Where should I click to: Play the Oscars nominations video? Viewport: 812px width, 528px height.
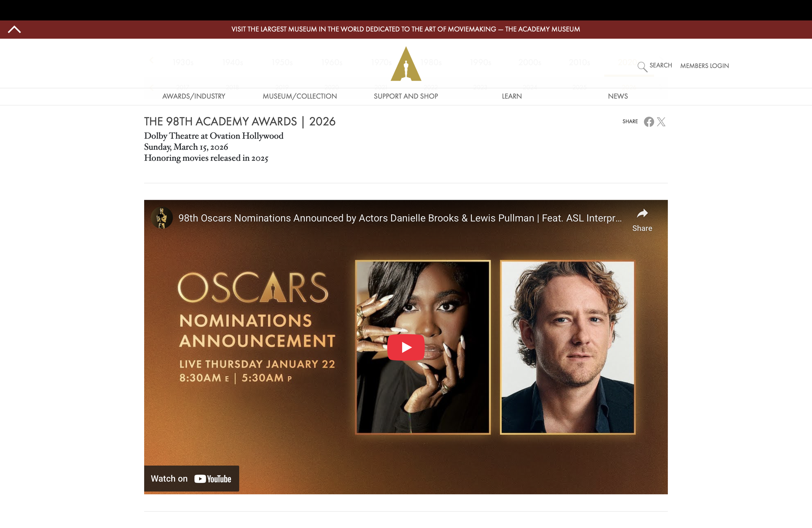pyautogui.click(x=406, y=347)
